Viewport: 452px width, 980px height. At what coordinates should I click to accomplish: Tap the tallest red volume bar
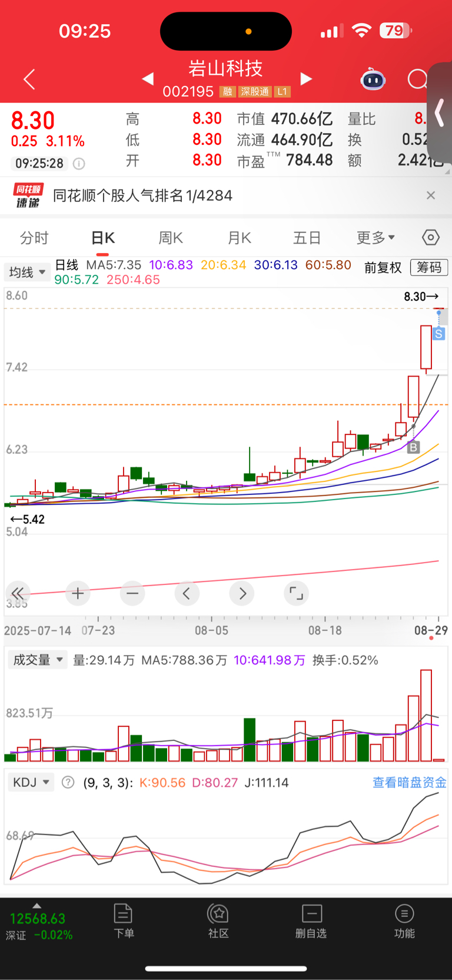426,715
